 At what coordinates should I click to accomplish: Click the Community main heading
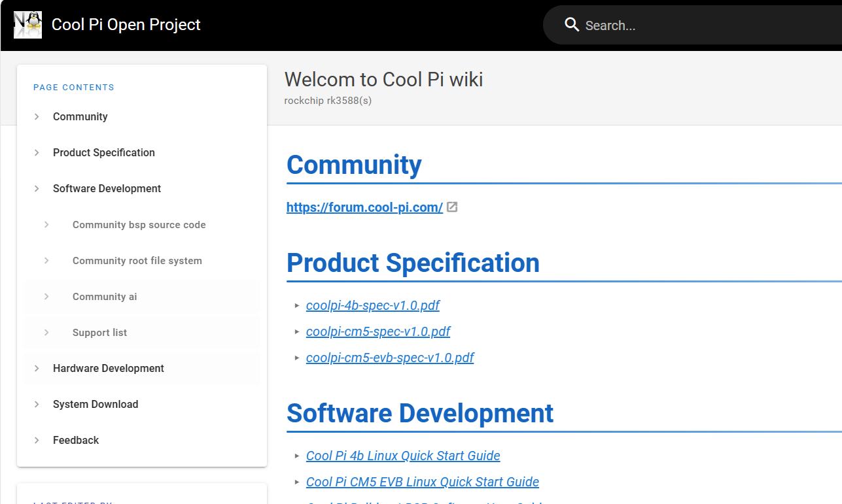[354, 165]
